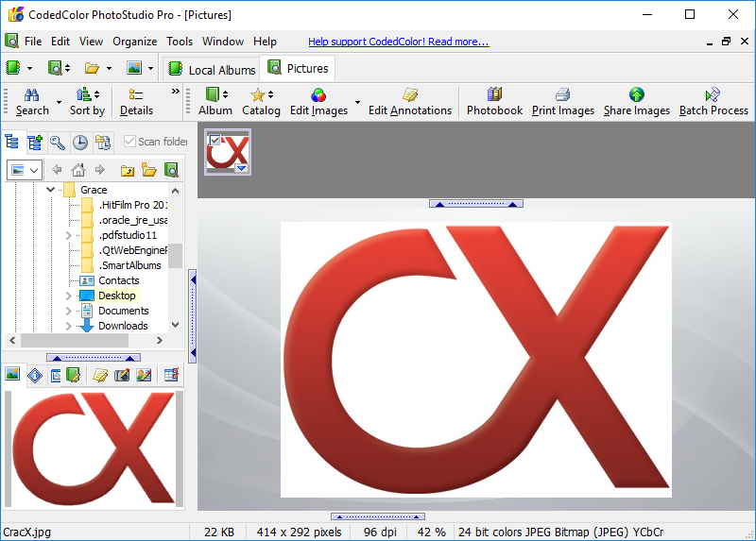Open the Tools menu
756x541 pixels.
tap(180, 42)
